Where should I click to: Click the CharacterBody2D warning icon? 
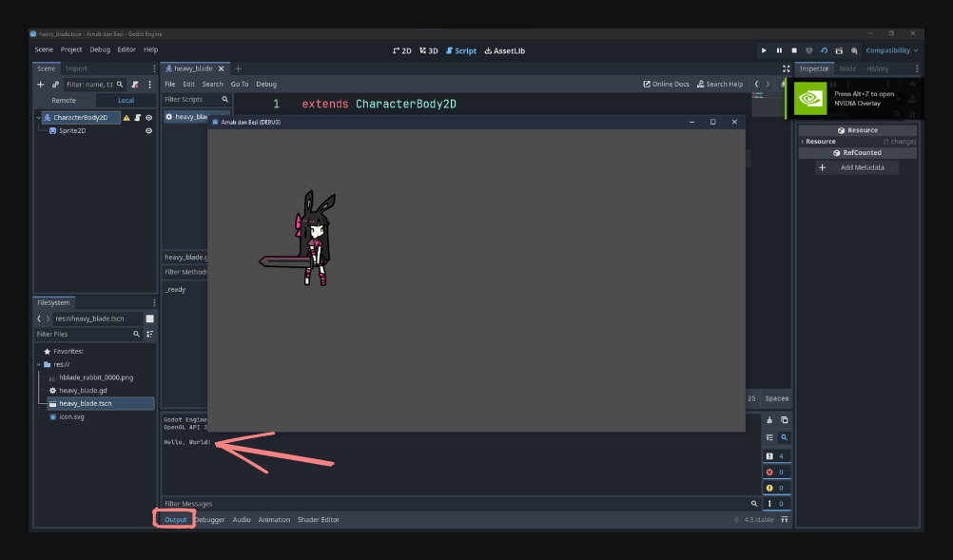126,118
